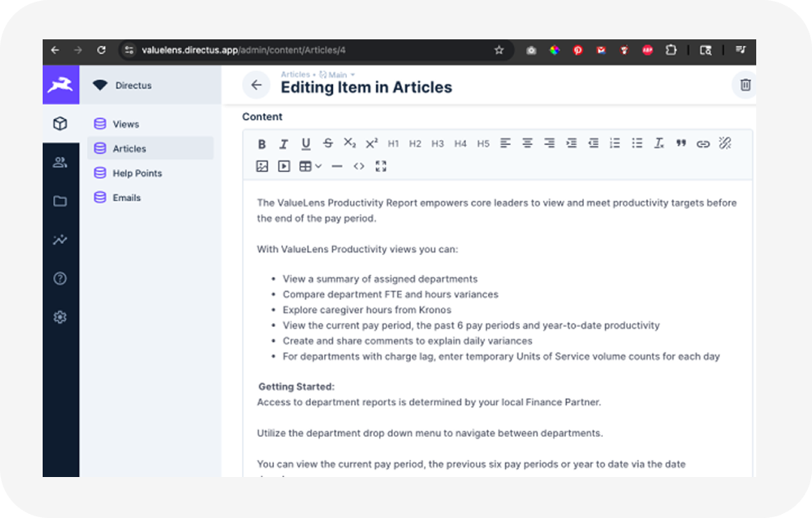The height and width of the screenshot is (518, 812).
Task: Open the table insert dropdown
Action: [310, 166]
